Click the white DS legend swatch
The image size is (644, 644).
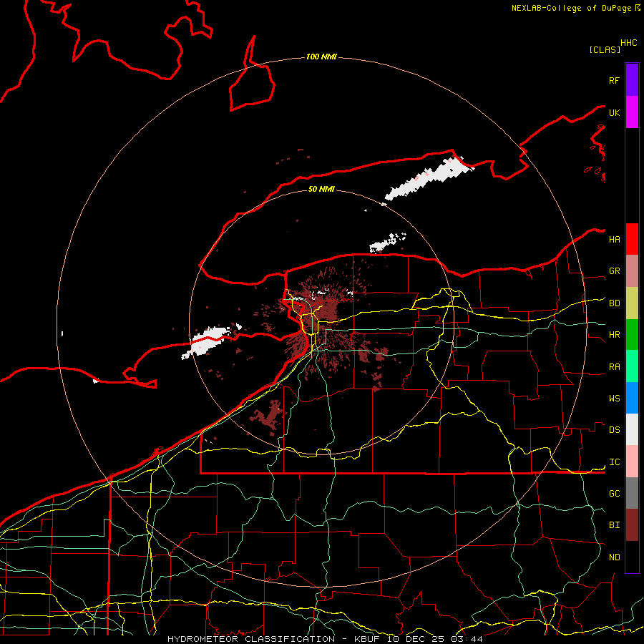(632, 429)
